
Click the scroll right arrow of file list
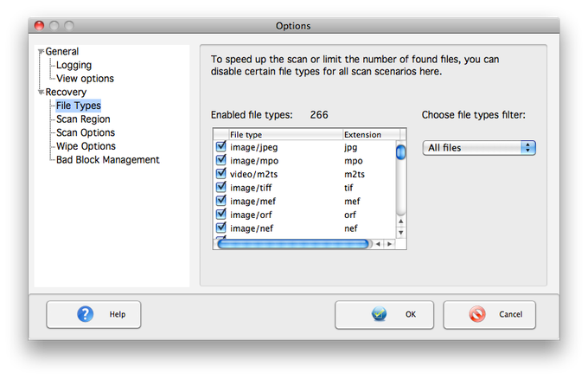coord(389,244)
